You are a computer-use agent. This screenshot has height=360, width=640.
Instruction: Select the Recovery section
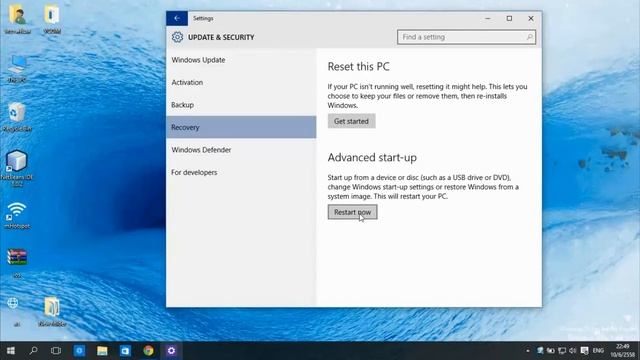click(x=241, y=127)
